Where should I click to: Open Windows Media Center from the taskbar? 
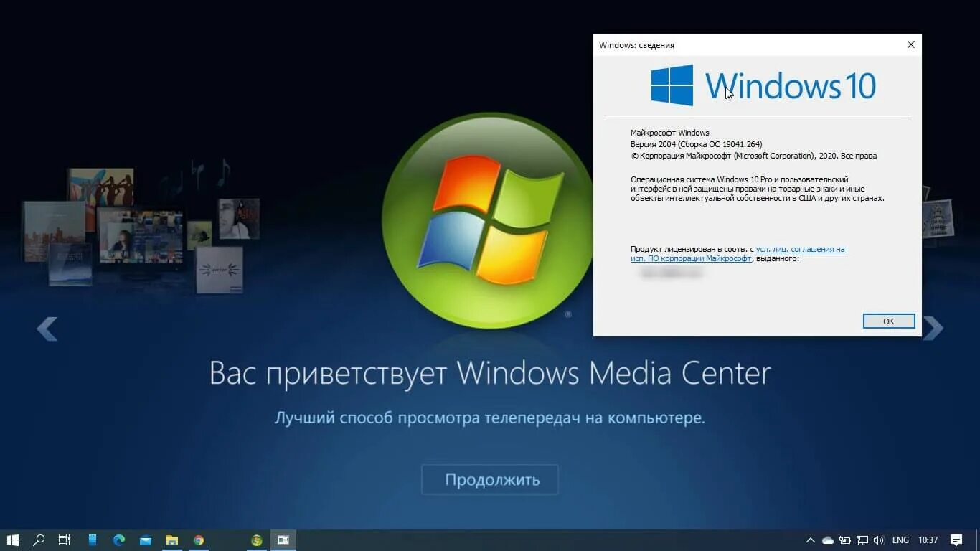pos(283,540)
